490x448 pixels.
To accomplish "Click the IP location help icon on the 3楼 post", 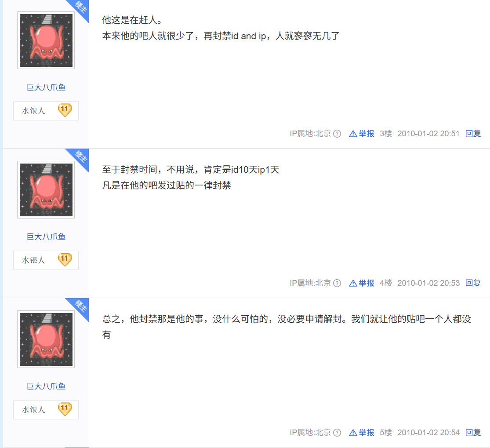I will coord(337,134).
